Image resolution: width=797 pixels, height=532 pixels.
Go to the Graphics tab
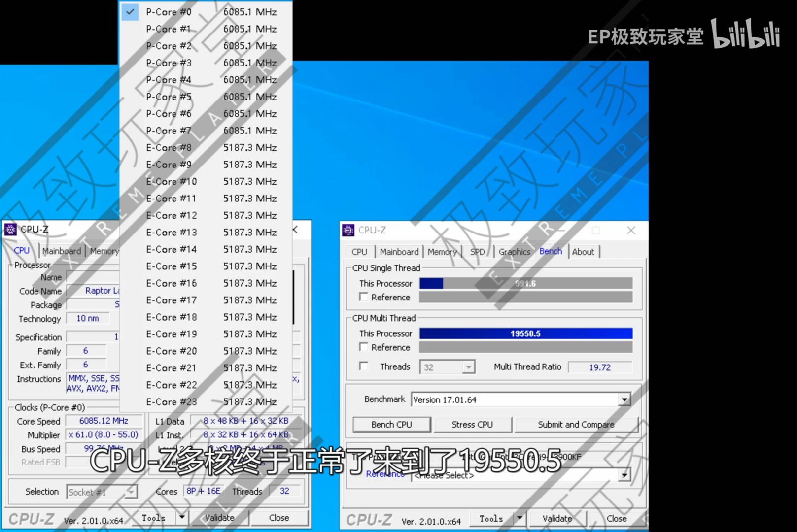[x=514, y=252]
